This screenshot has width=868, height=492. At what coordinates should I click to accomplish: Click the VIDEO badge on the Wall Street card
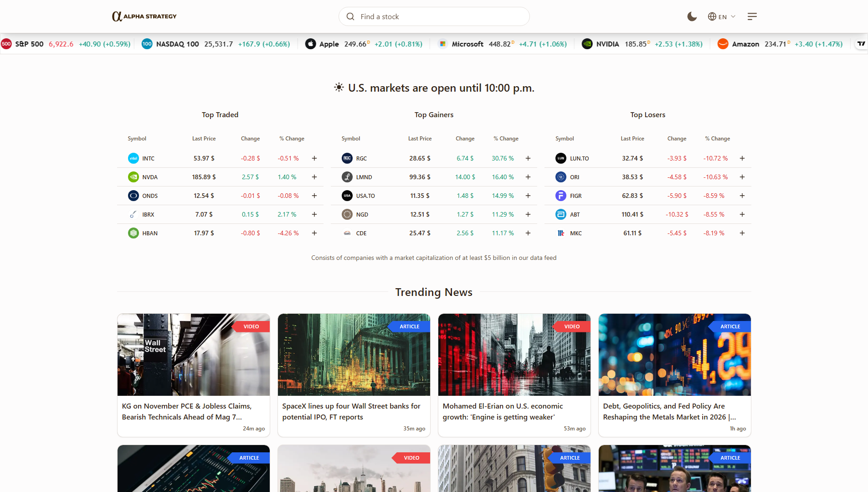(250, 326)
